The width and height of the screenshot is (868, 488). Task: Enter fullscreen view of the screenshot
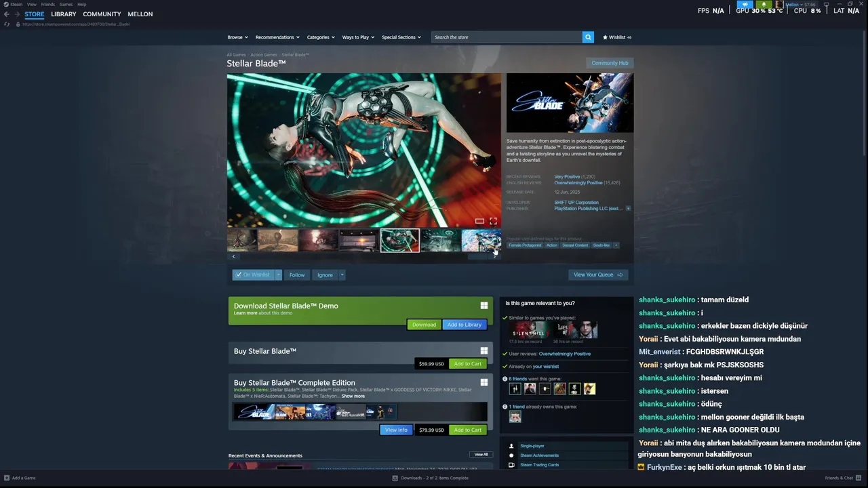[493, 221]
